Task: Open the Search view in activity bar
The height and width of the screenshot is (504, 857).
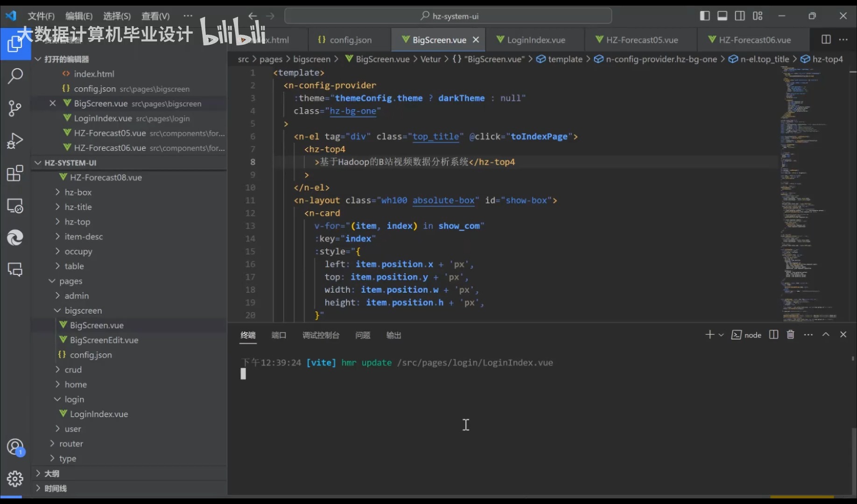Action: click(x=15, y=76)
